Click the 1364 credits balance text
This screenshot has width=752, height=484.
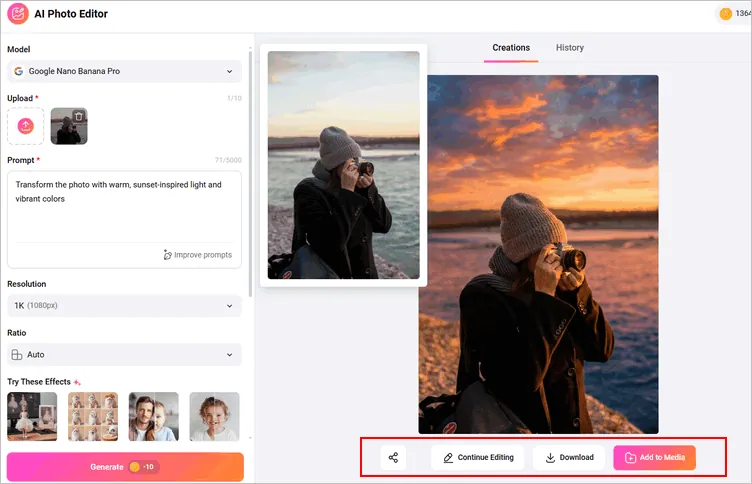pos(743,13)
